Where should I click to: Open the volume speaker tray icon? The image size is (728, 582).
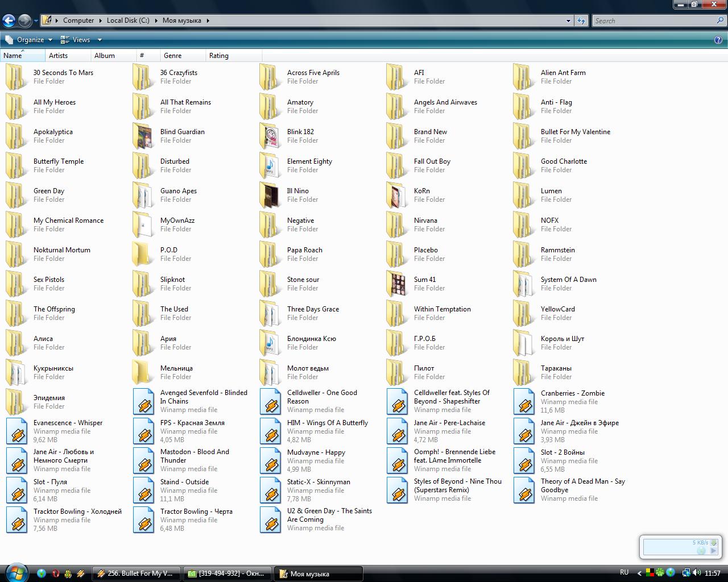tap(697, 573)
